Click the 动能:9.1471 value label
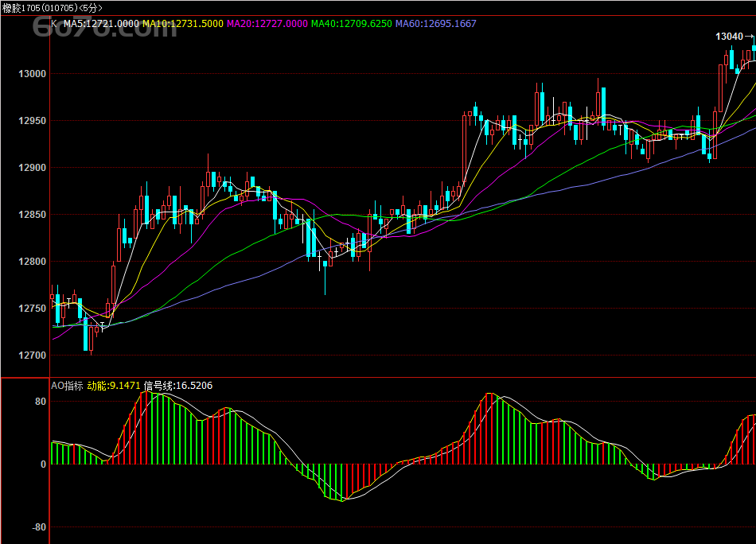The width and height of the screenshot is (756, 544). [114, 386]
